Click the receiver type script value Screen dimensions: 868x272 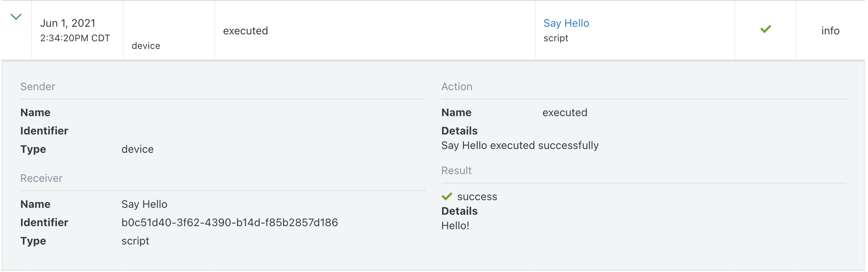pyautogui.click(x=135, y=241)
